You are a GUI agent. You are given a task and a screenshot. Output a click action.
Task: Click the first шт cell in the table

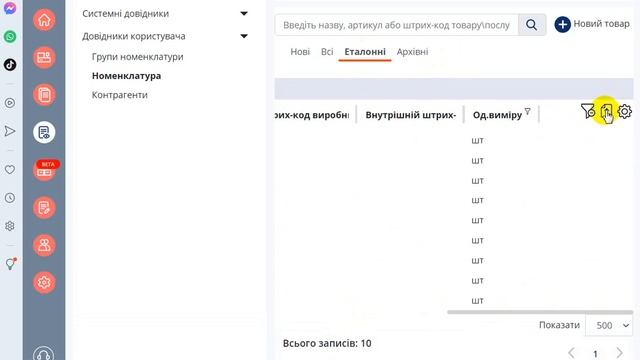point(477,141)
